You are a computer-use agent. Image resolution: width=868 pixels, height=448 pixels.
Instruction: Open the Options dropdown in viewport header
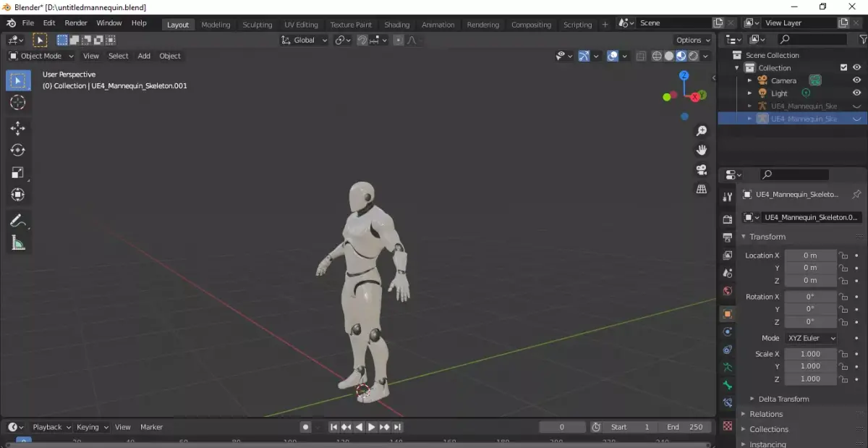click(693, 41)
